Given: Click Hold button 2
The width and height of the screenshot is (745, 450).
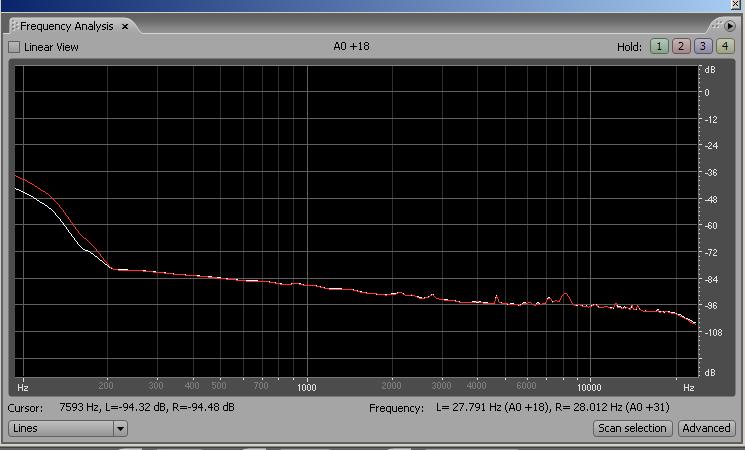Looking at the screenshot, I should click(681, 46).
